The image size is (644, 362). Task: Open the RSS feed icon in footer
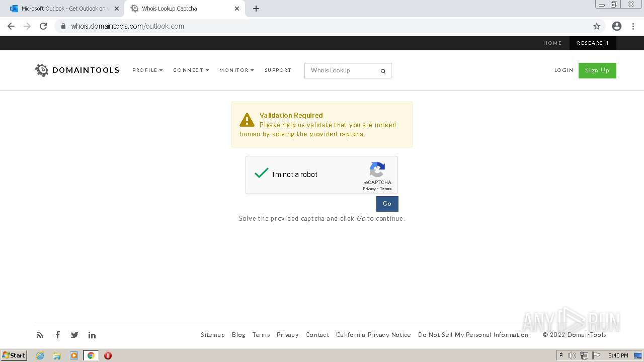[x=40, y=335]
